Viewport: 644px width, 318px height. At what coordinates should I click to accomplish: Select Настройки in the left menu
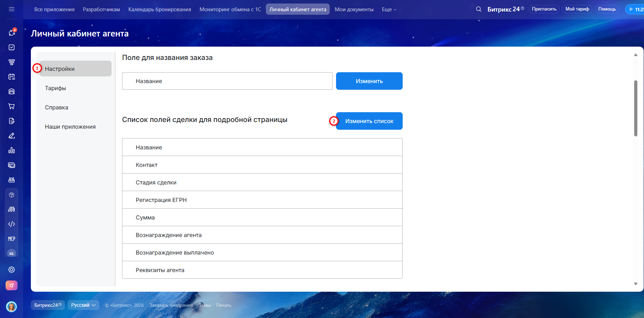[x=75, y=69]
